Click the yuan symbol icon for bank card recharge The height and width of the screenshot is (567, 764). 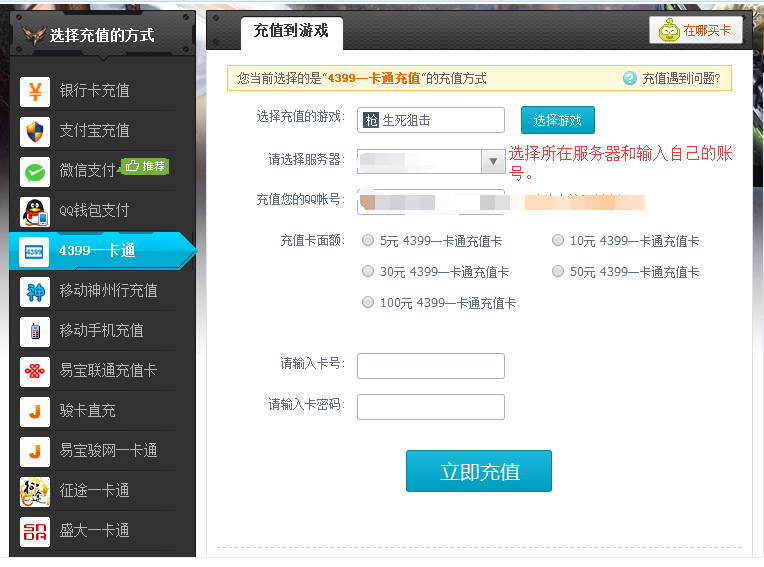(35, 92)
